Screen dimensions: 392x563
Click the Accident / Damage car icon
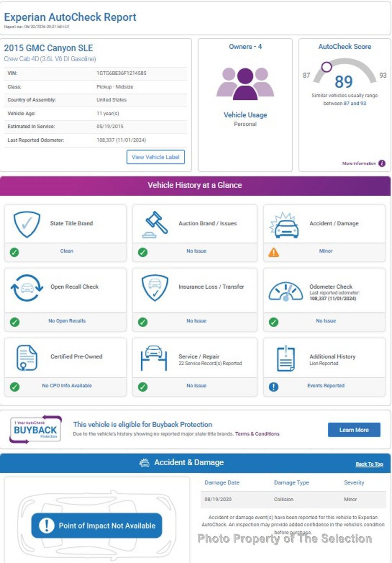pos(284,225)
